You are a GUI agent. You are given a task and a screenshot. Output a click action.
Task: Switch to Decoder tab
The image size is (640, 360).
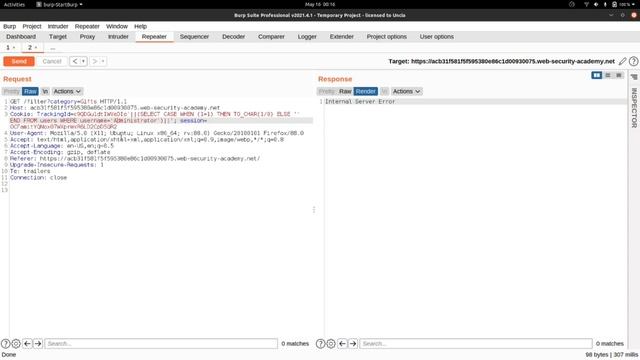pyautogui.click(x=233, y=37)
